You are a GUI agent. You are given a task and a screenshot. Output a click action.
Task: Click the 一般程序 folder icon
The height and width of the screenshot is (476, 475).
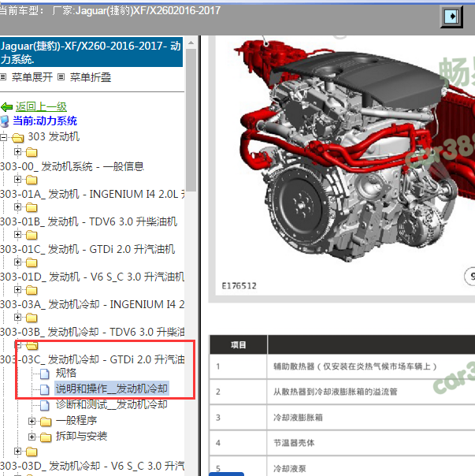pyautogui.click(x=46, y=422)
